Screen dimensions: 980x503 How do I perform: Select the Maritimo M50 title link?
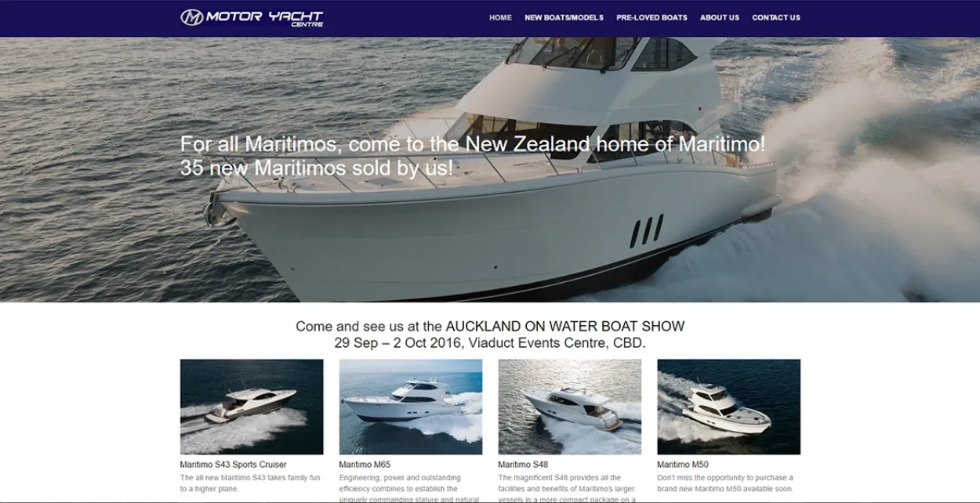coord(683,465)
